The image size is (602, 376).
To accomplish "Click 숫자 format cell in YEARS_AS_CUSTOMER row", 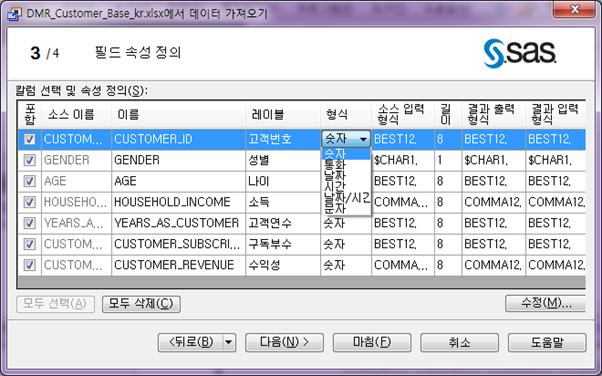I will tap(346, 224).
